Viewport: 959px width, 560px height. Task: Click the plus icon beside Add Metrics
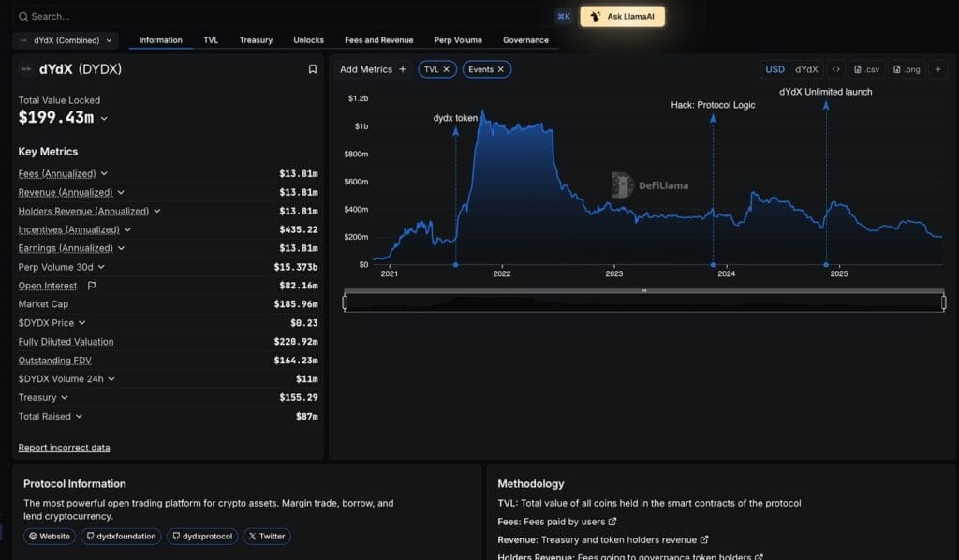(x=403, y=69)
